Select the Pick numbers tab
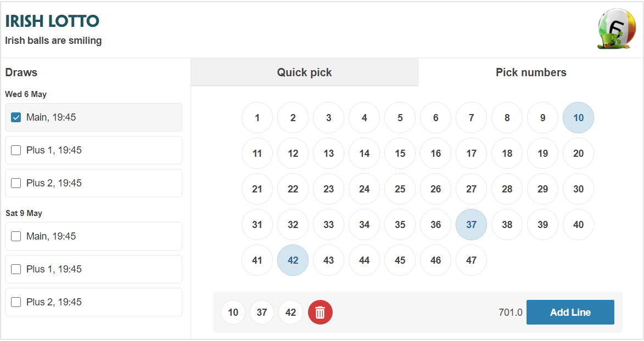Viewport: 644px width, 341px height. pos(531,72)
